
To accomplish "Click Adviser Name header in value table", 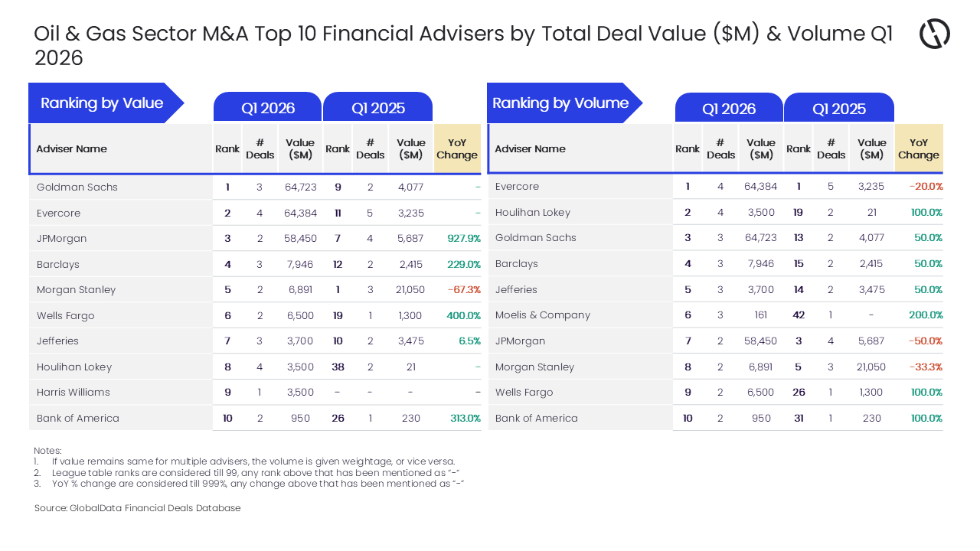I will pyautogui.click(x=72, y=148).
